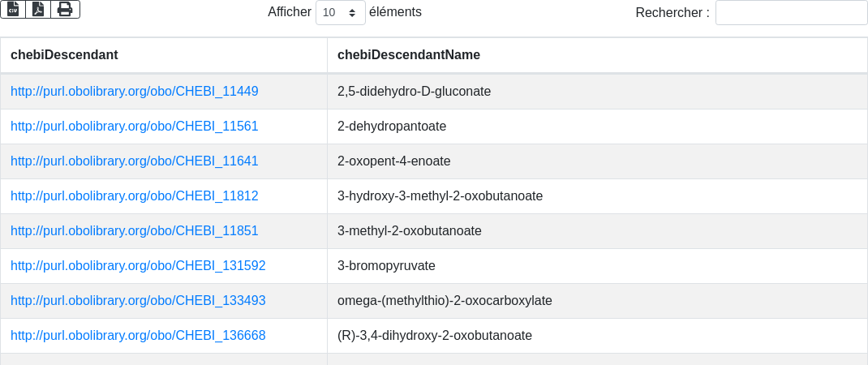Open the Afficher entries count dropdown
868x365 pixels.
coord(340,13)
